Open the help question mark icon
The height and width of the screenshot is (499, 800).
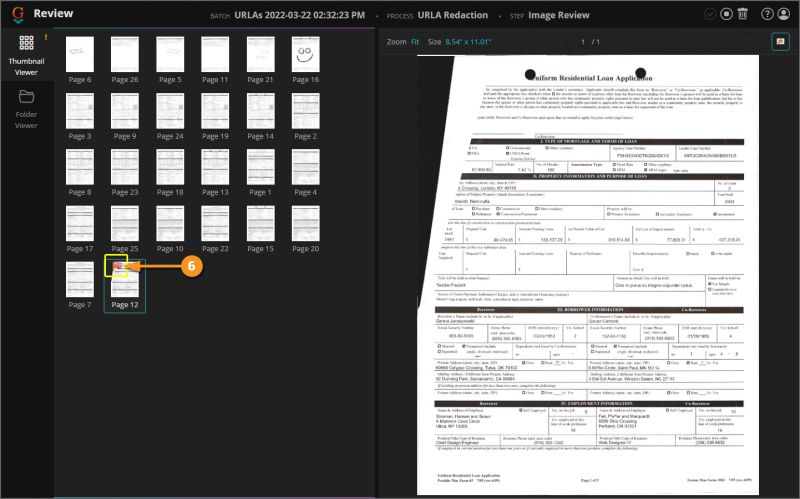767,14
